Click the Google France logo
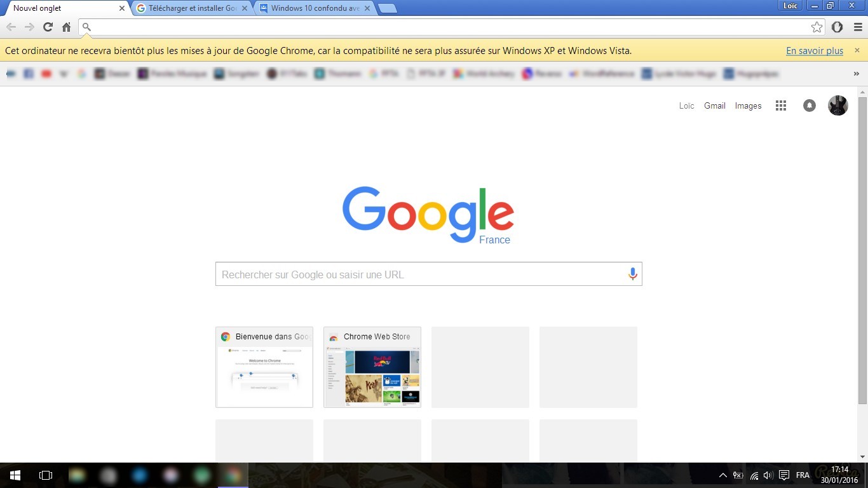 pos(428,215)
